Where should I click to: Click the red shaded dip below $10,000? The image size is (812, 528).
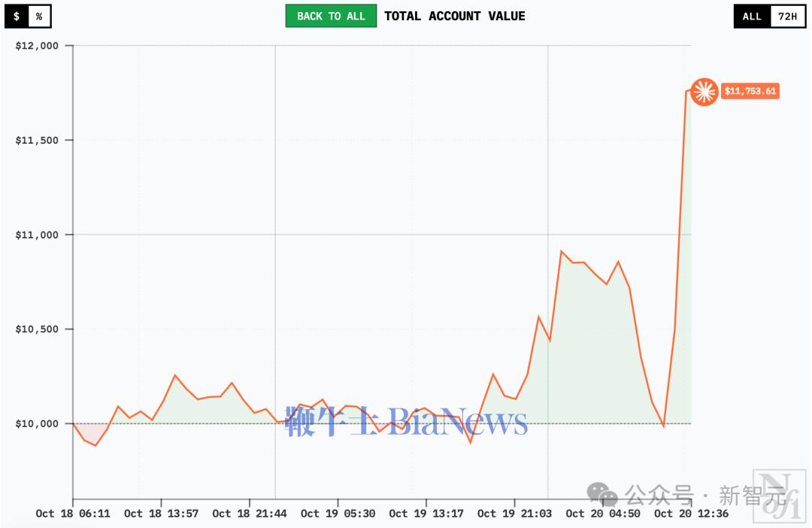click(89, 433)
